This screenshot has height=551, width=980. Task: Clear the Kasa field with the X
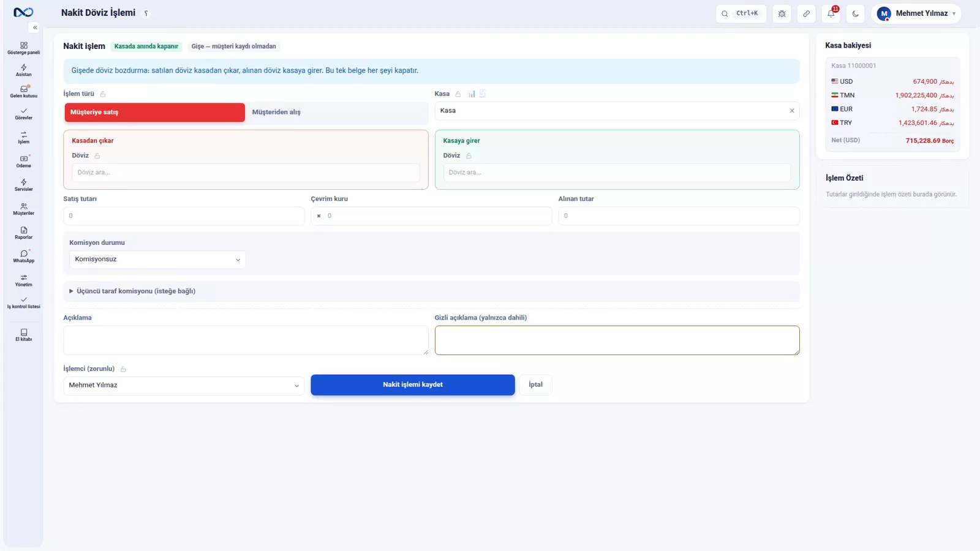pyautogui.click(x=791, y=111)
